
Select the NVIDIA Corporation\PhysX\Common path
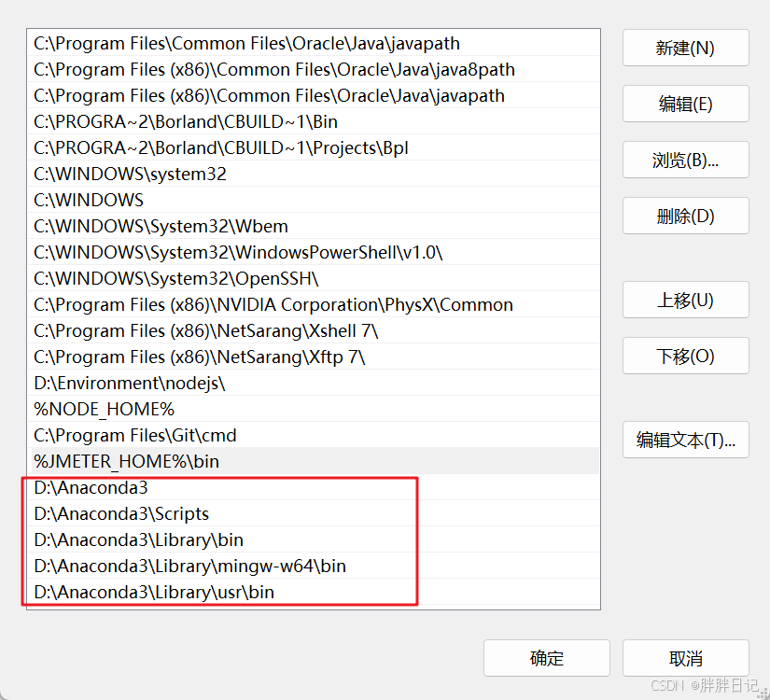314,304
